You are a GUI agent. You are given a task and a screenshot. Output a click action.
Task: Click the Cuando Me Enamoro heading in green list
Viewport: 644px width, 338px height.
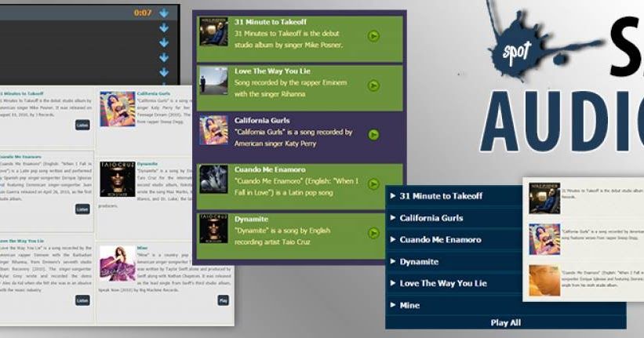point(270,169)
